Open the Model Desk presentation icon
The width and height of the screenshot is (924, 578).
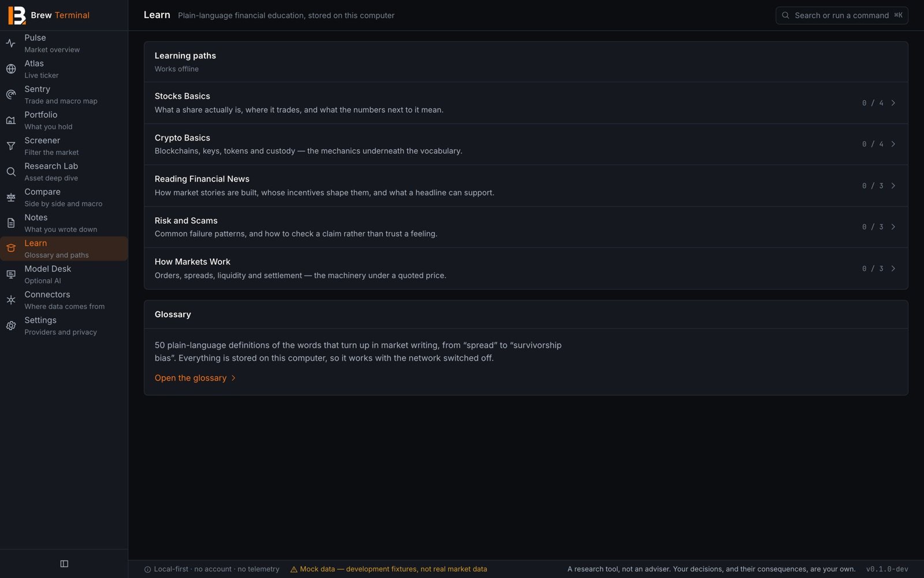click(x=11, y=275)
